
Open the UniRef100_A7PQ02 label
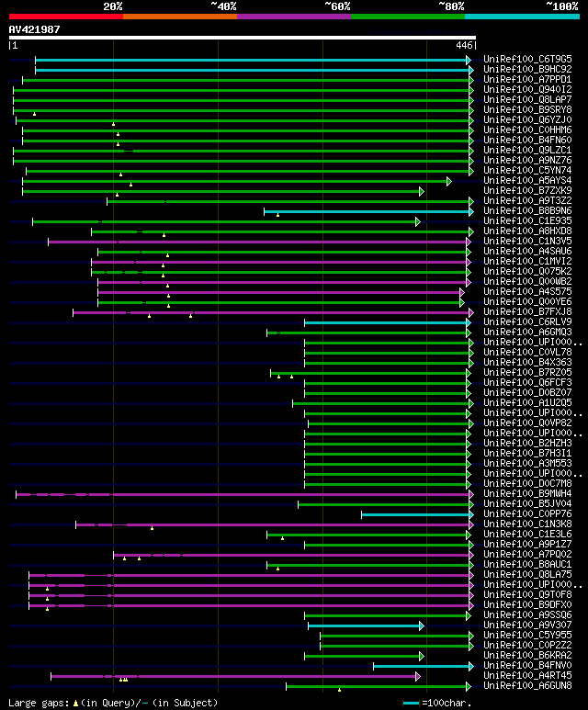[x=527, y=554]
